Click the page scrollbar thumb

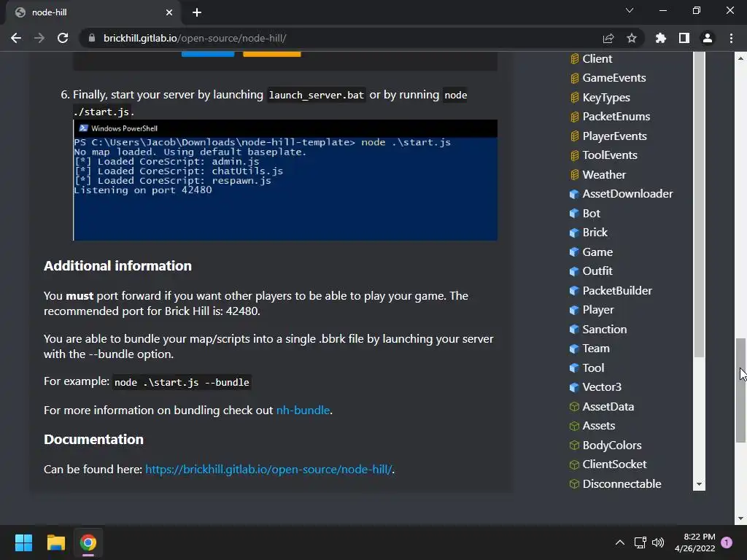pos(740,391)
